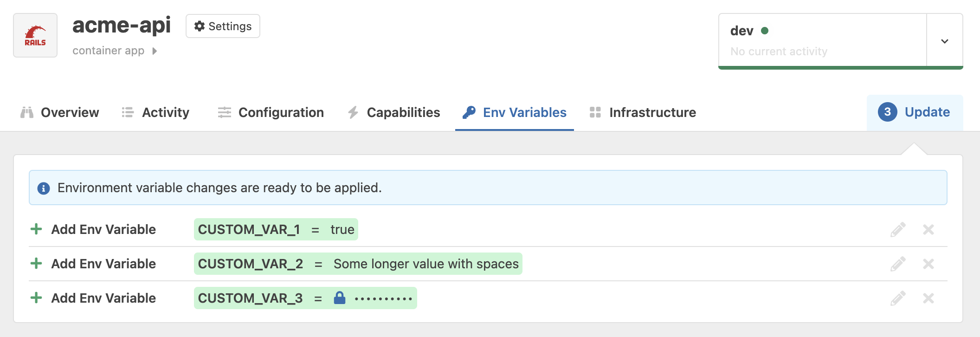Expand the container app breadcrumb arrow
The image size is (980, 337).
pyautogui.click(x=154, y=51)
